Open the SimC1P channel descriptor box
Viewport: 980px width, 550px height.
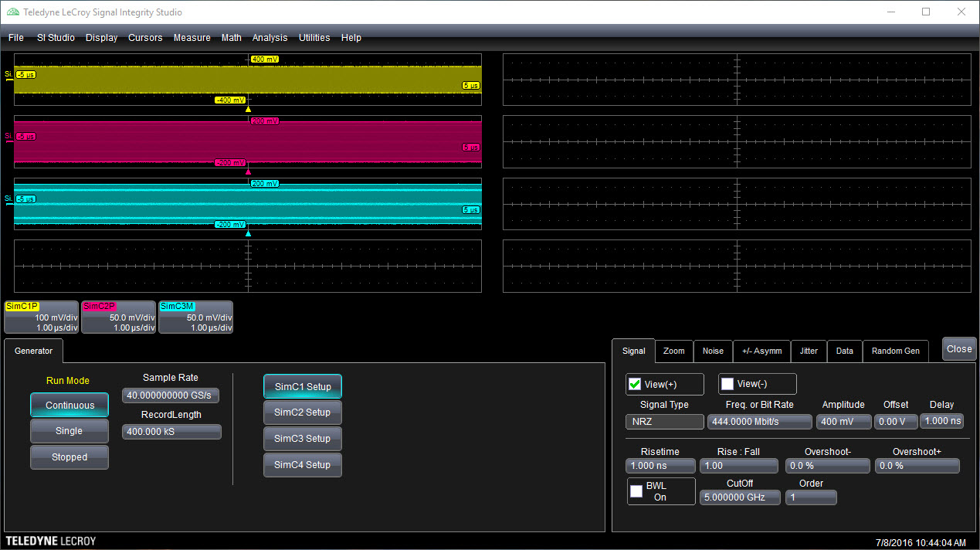pyautogui.click(x=42, y=317)
